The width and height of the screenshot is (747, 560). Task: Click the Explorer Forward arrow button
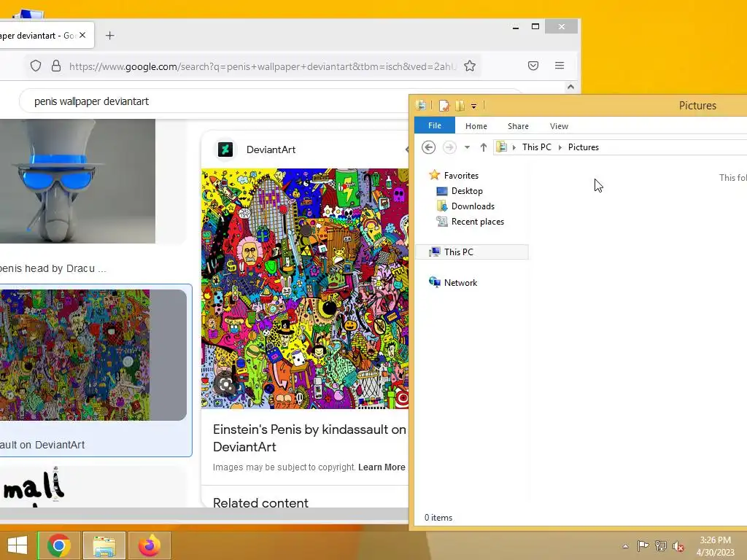point(449,147)
